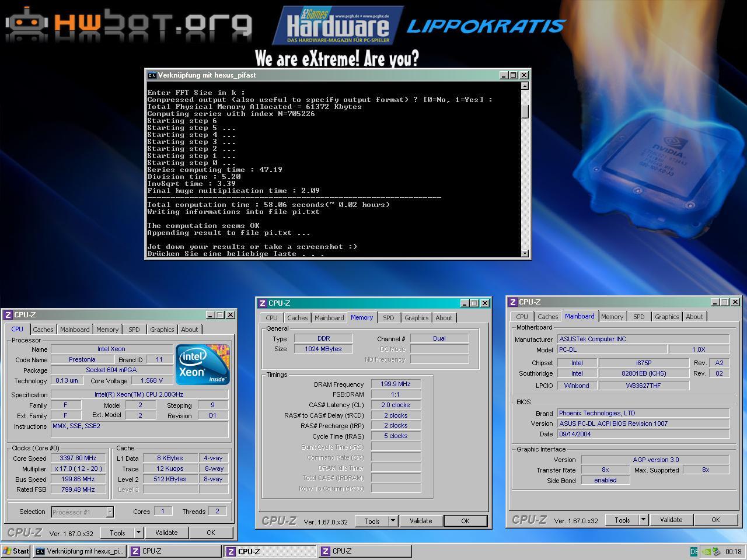Click the system clock showing 00:18
This screenshot has height=560, width=747.
pyautogui.click(x=733, y=551)
